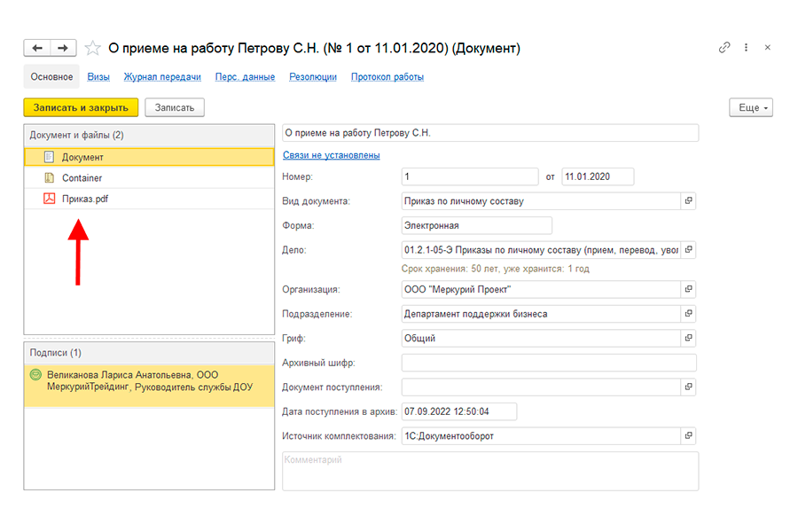The width and height of the screenshot is (798, 532).
Task: Go forward with the right arrow button
Action: pos(63,48)
